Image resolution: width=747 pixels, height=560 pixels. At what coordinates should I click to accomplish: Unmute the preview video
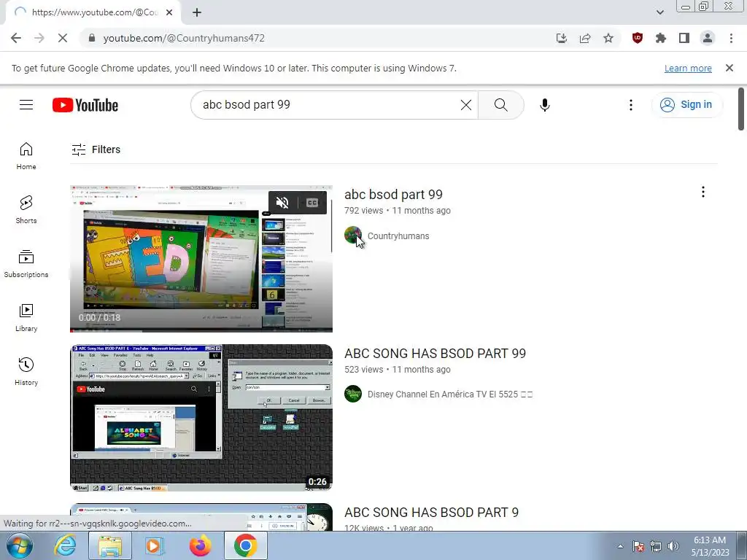(282, 203)
